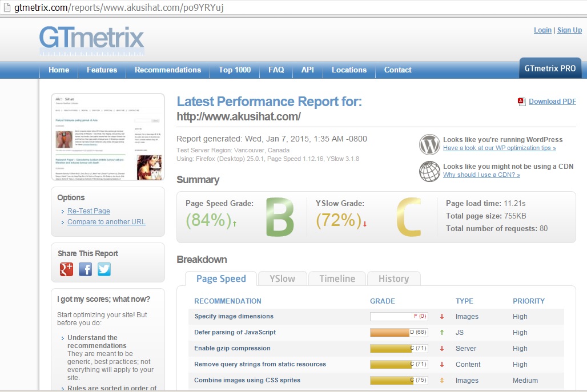Screen dimensions: 587x392
Task: Click the Server type cell
Action: click(x=466, y=349)
